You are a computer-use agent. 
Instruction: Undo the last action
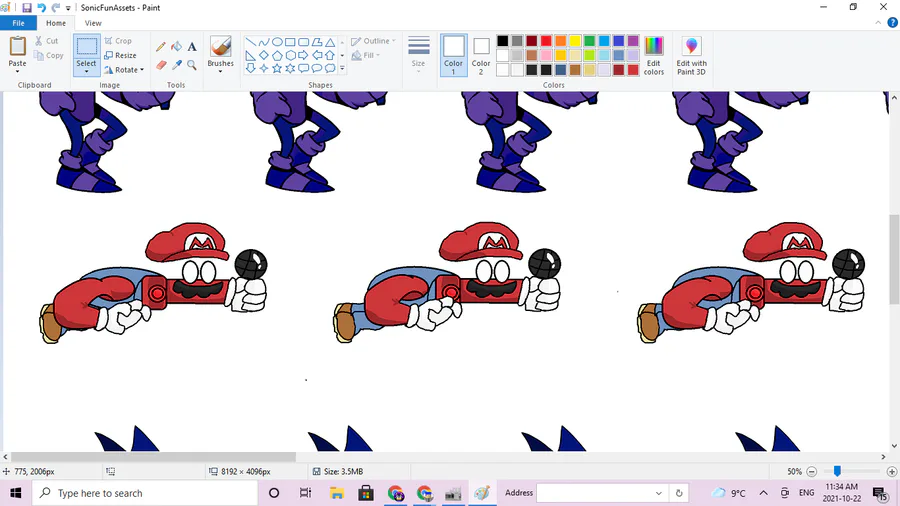point(41,8)
